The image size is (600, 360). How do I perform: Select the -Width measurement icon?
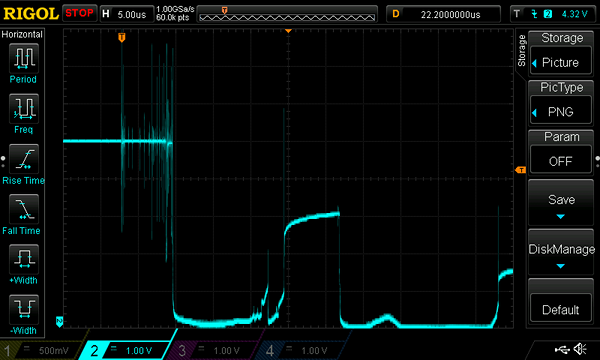coord(24,309)
